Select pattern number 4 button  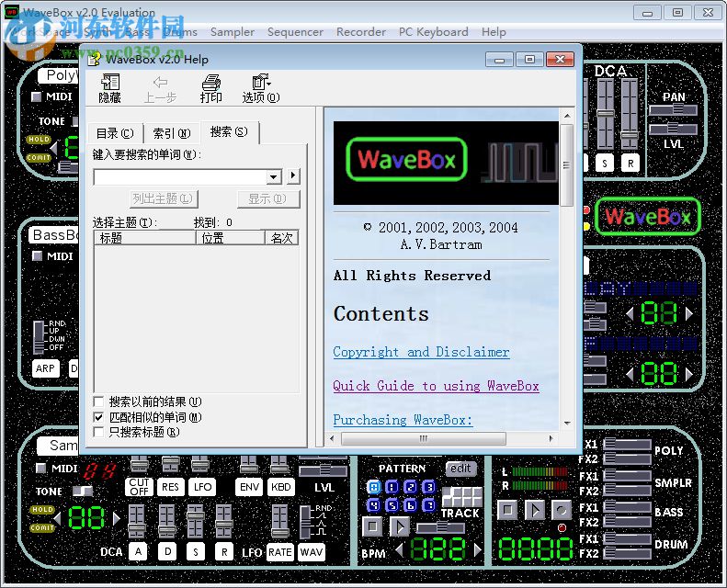coord(374,505)
